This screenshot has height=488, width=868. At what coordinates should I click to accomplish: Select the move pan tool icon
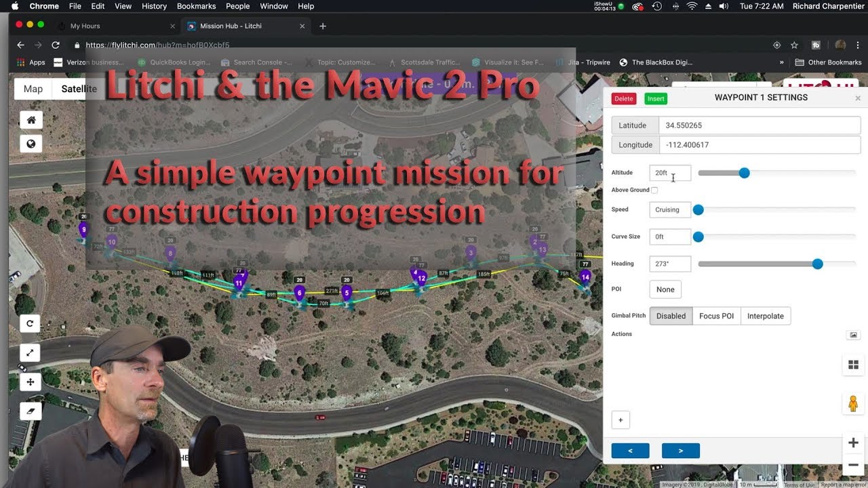31,382
